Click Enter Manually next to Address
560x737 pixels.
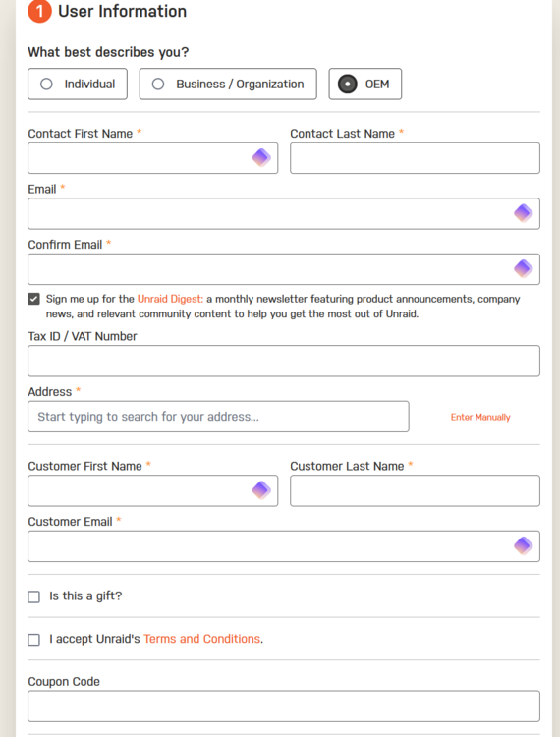pos(480,417)
